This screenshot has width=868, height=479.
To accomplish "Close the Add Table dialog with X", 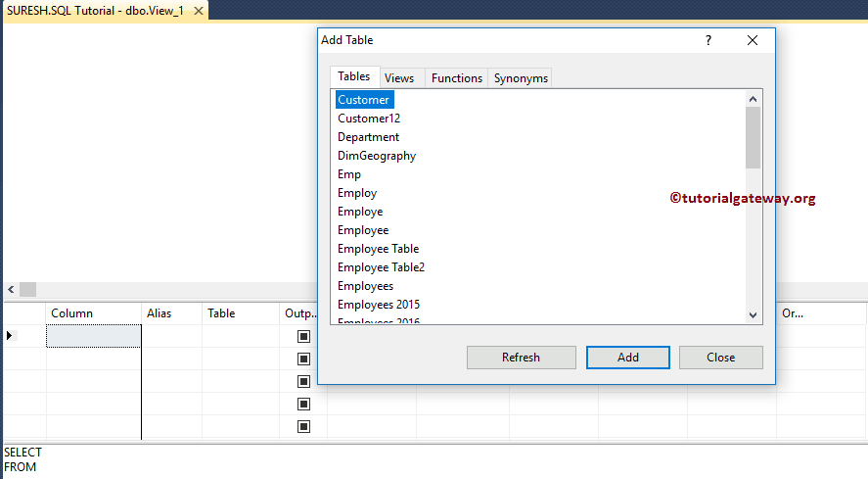I will (753, 40).
